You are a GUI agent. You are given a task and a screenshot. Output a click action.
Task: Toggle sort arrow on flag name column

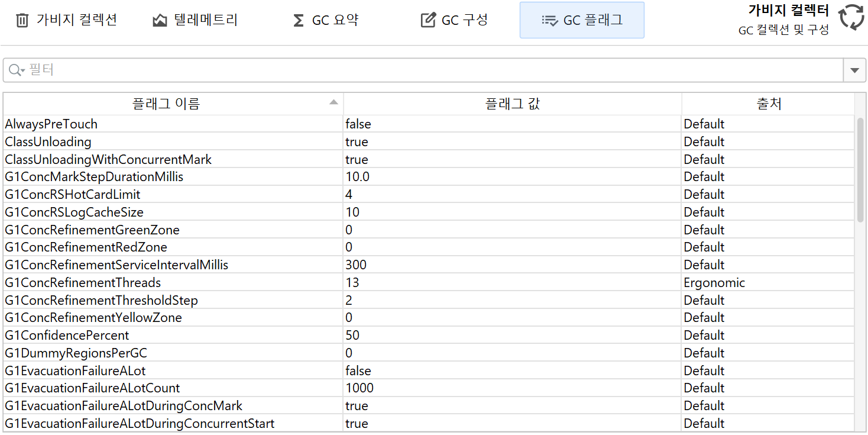(x=333, y=102)
